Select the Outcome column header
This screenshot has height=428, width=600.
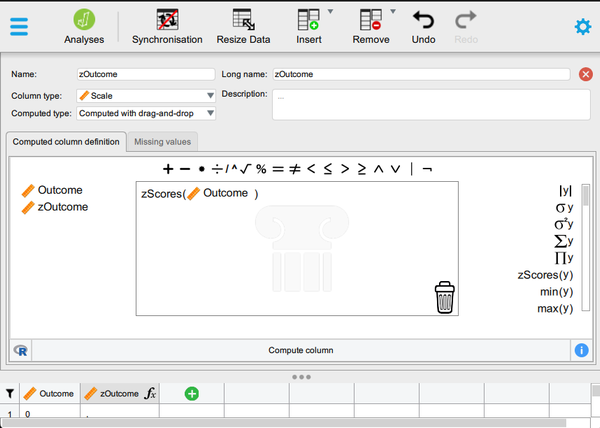coord(50,394)
